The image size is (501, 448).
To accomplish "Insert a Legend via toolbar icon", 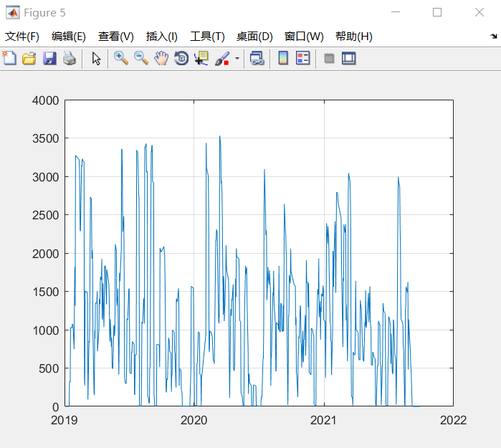I will click(x=303, y=59).
